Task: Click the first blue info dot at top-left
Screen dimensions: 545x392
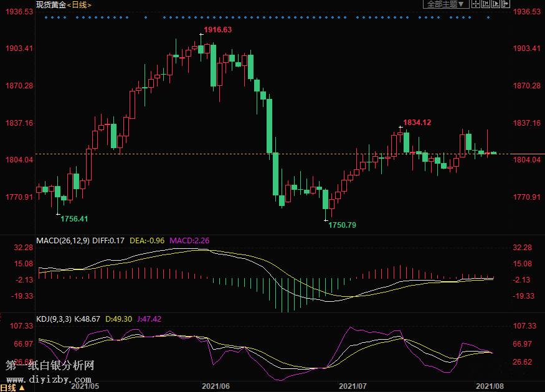Action: coord(46,17)
